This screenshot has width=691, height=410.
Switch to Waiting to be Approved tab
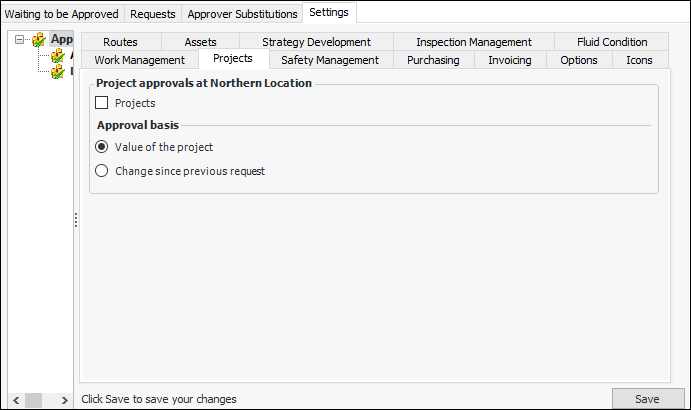62,14
